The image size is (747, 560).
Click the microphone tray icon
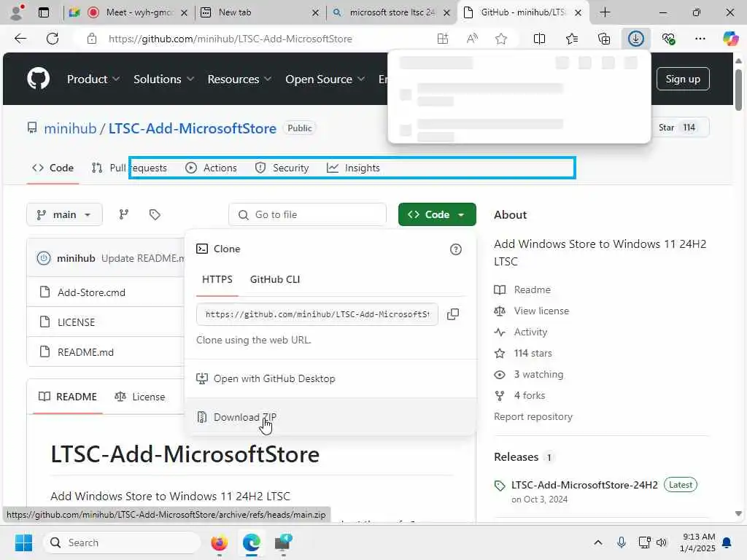click(x=621, y=542)
